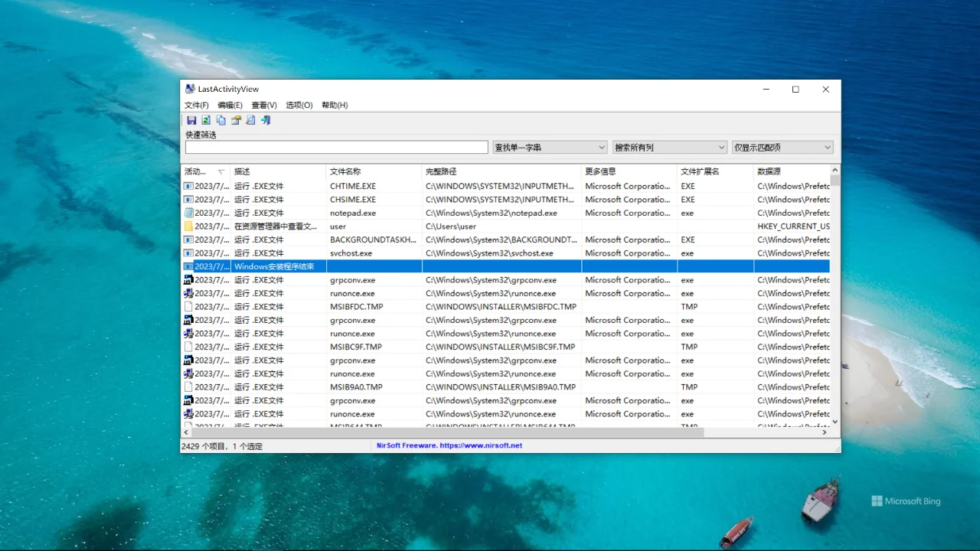Sort by the 文件名称 column header
Screen dimensions: 980x551
374,171
